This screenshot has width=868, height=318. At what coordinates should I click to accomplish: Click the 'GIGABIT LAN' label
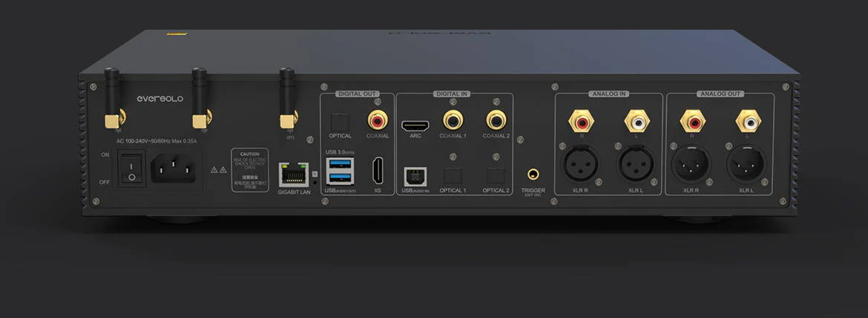point(294,192)
